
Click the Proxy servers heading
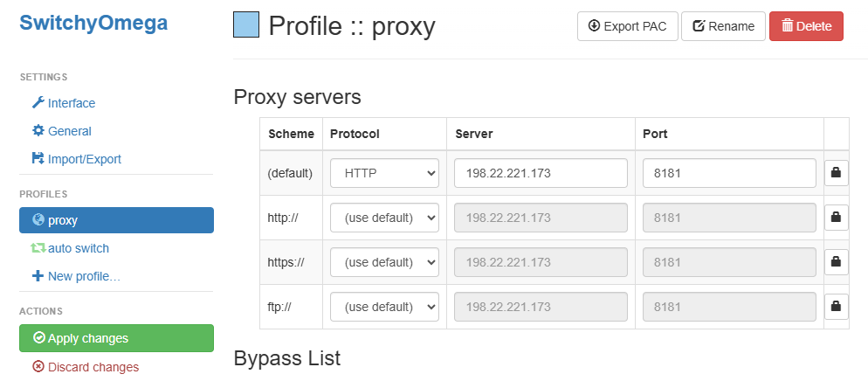[297, 97]
